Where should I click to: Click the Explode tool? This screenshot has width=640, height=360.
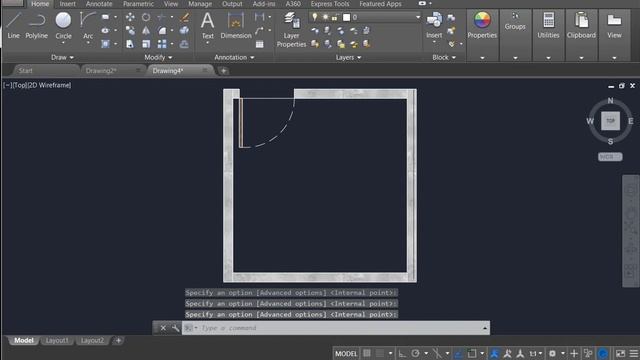[184, 31]
